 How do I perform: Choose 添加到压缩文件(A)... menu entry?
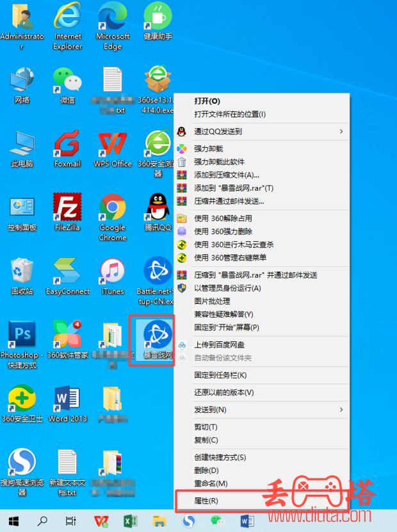(x=262, y=175)
